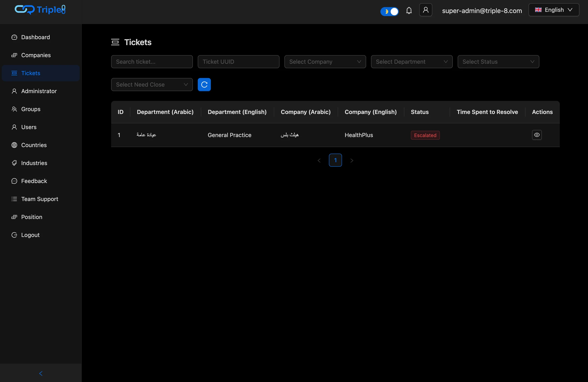Click the Users person icon
Image resolution: width=588 pixels, height=382 pixels.
[x=14, y=127]
